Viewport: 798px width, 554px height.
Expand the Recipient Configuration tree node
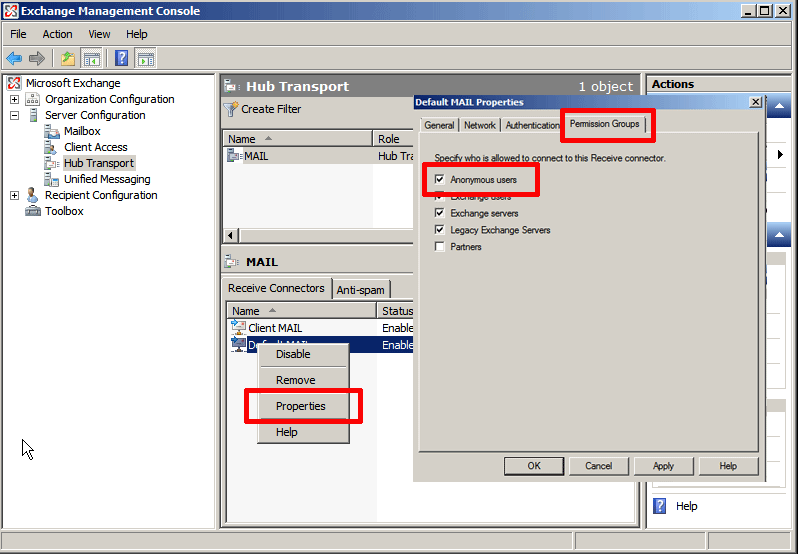click(15, 195)
